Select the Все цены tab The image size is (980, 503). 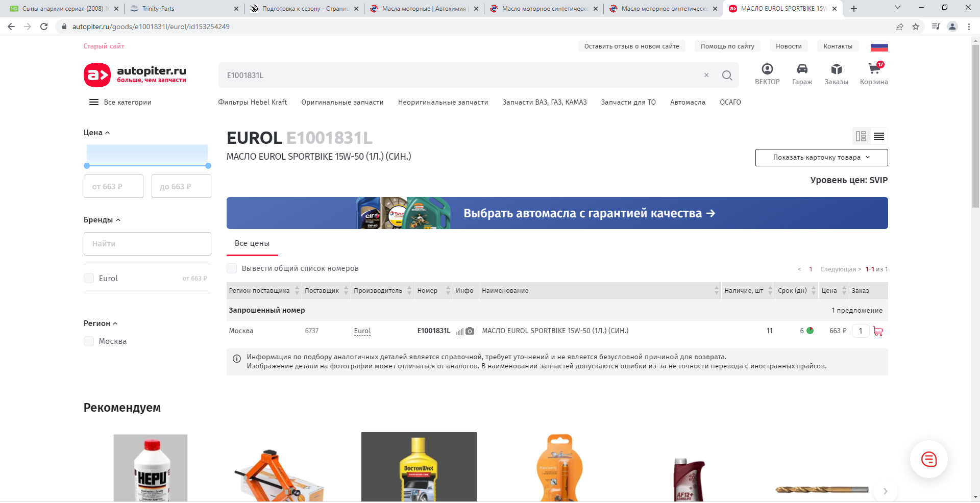[x=252, y=243]
